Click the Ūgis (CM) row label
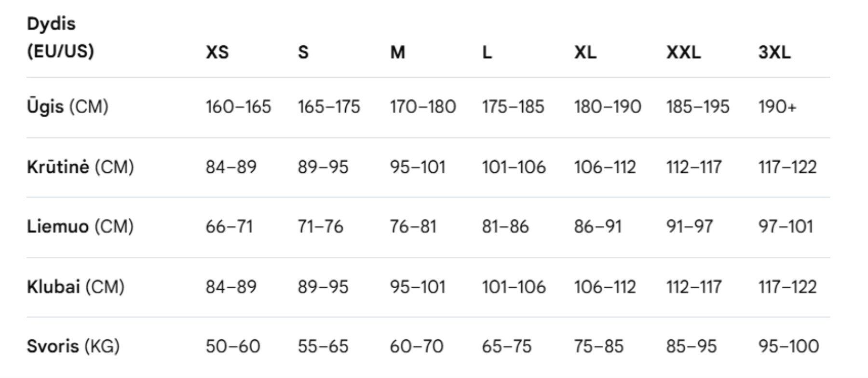 tap(68, 106)
